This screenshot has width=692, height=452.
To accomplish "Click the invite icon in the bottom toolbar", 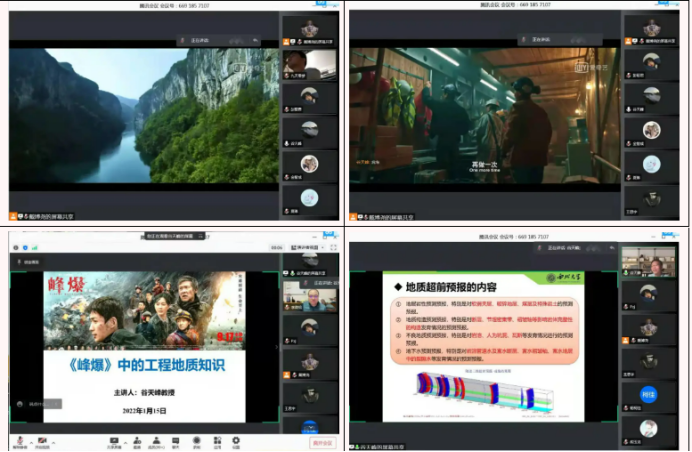I will click(x=137, y=442).
